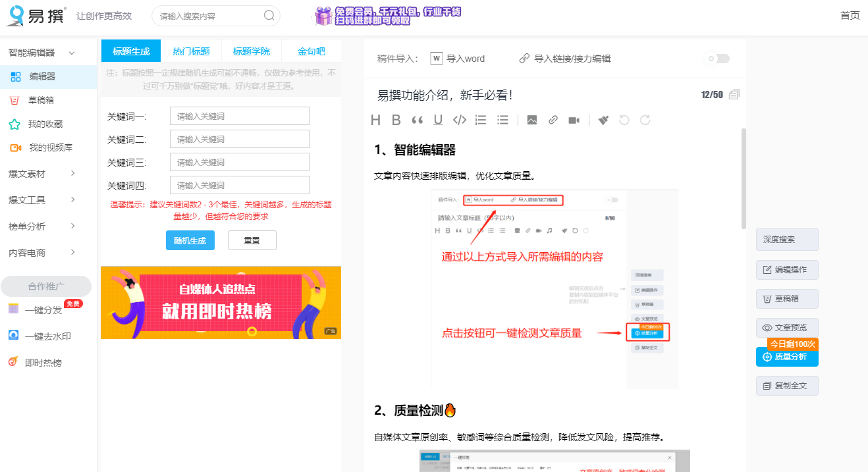The width and height of the screenshot is (868, 472).
Task: Click 随机生成 button
Action: (x=190, y=240)
